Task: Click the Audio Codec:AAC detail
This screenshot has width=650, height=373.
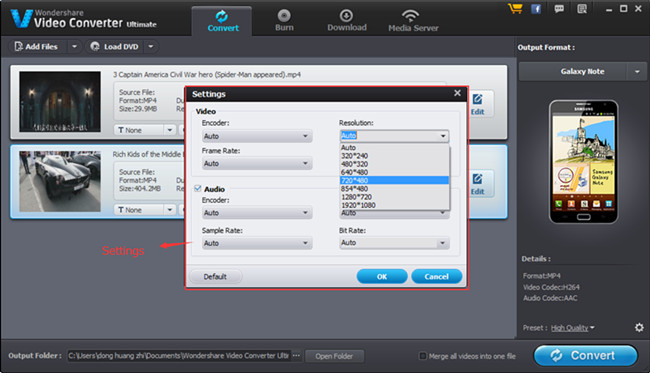Action: pyautogui.click(x=550, y=298)
